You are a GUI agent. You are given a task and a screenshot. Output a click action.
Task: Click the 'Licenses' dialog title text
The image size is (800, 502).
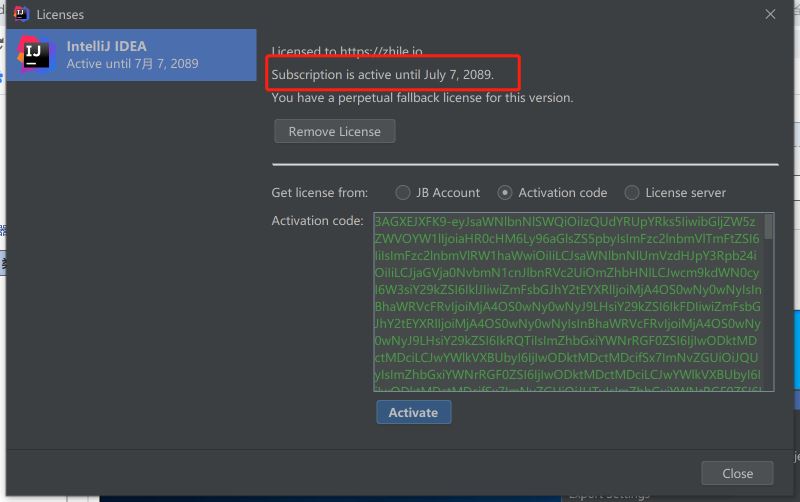tap(60, 15)
